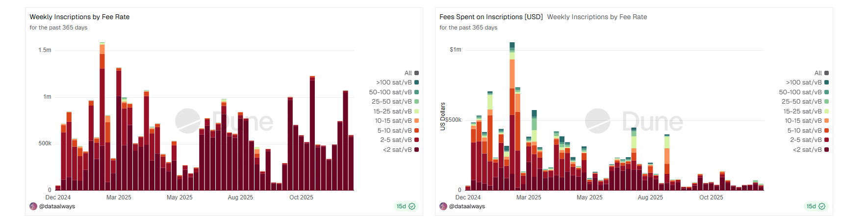Click '50-100 sat/vB' color square, left chart

point(417,92)
